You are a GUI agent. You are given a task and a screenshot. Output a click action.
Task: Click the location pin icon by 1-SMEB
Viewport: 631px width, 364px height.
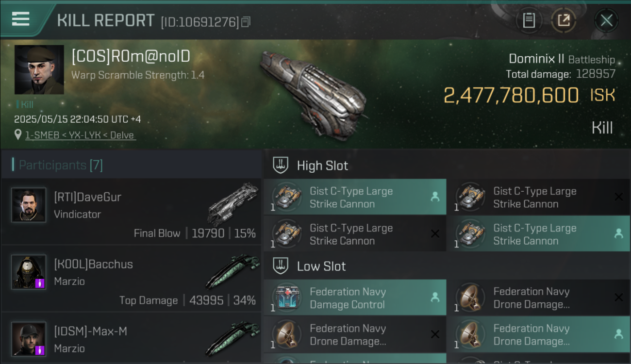tap(18, 134)
